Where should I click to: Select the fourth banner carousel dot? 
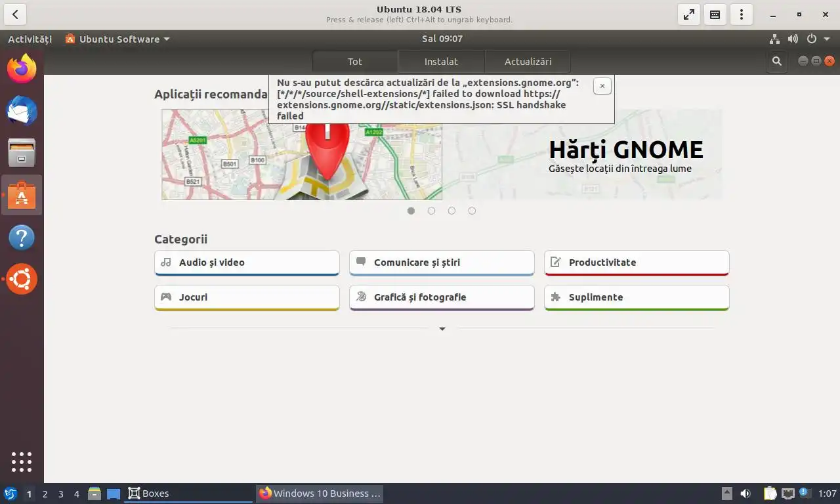pyautogui.click(x=472, y=211)
